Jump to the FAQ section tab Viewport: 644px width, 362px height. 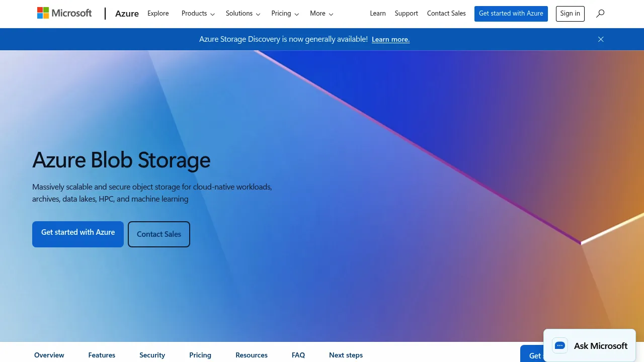coord(298,355)
